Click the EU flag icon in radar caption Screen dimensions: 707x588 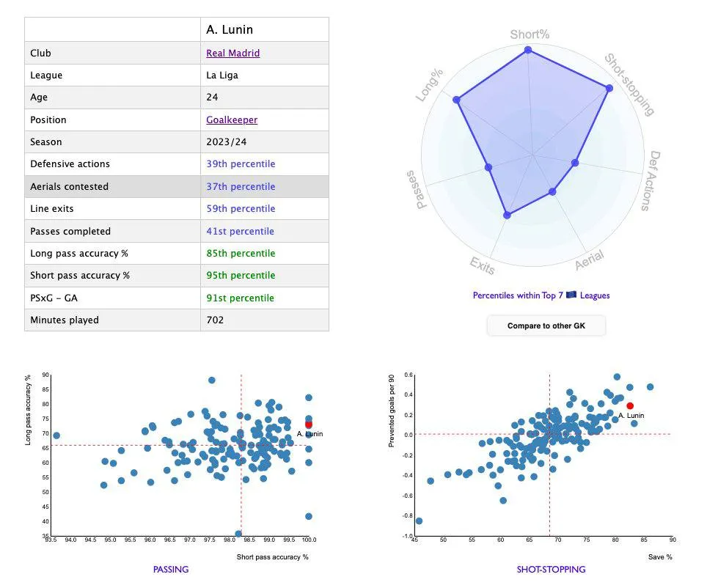(571, 295)
